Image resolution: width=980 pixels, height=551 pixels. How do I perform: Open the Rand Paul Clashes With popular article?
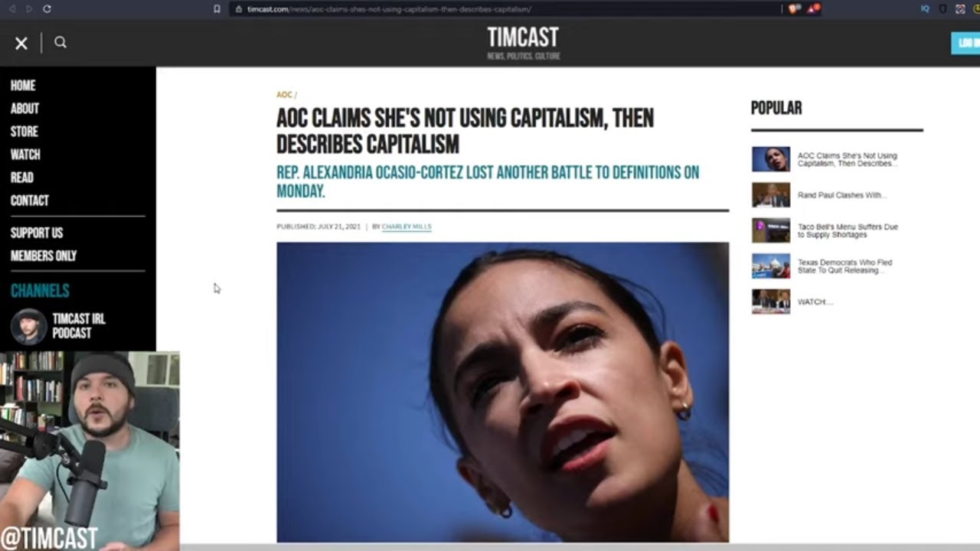(840, 195)
